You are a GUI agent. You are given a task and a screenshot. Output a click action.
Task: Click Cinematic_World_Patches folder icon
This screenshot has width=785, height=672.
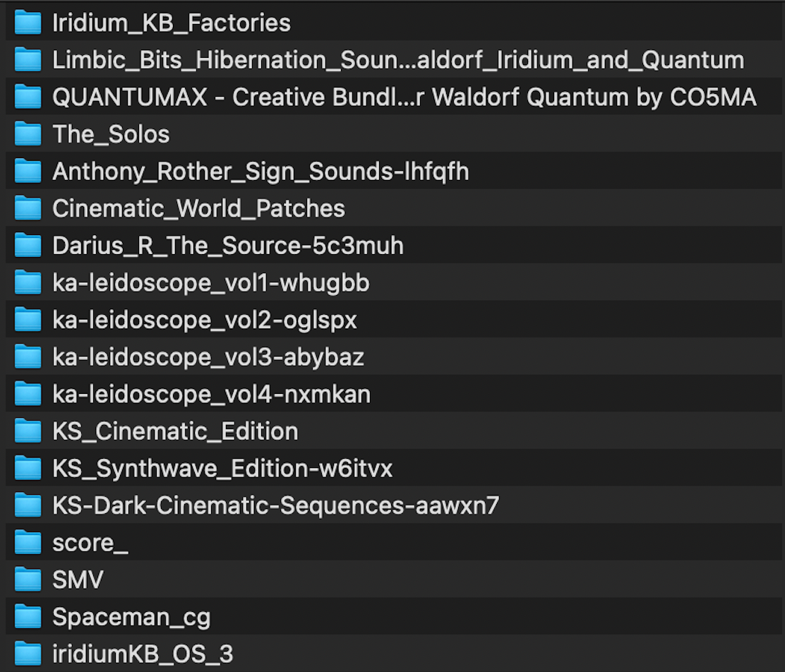coord(28,208)
